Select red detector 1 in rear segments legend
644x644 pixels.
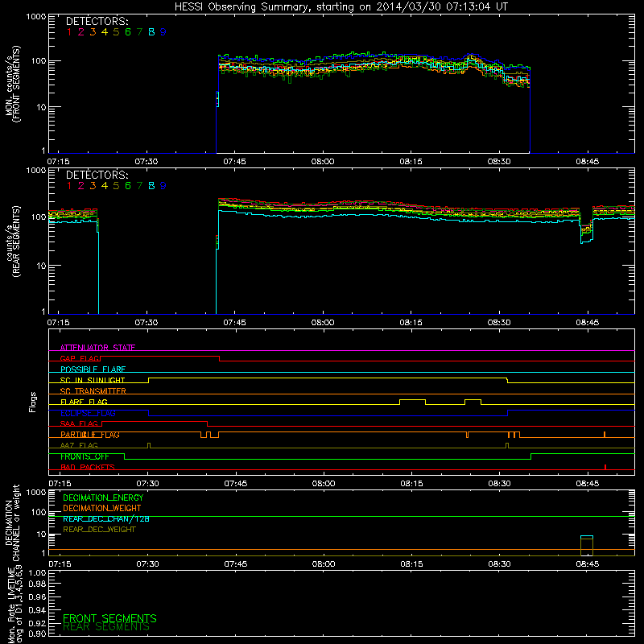69,186
